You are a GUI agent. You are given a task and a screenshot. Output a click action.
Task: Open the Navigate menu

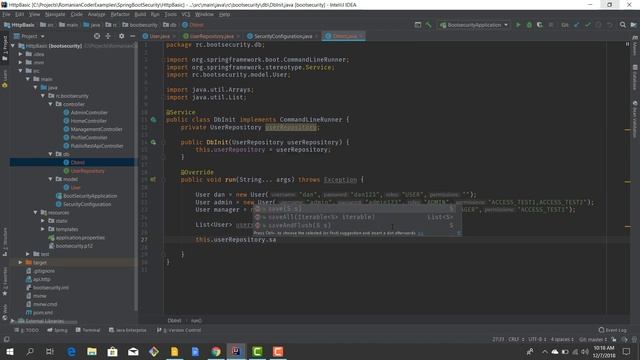55,14
